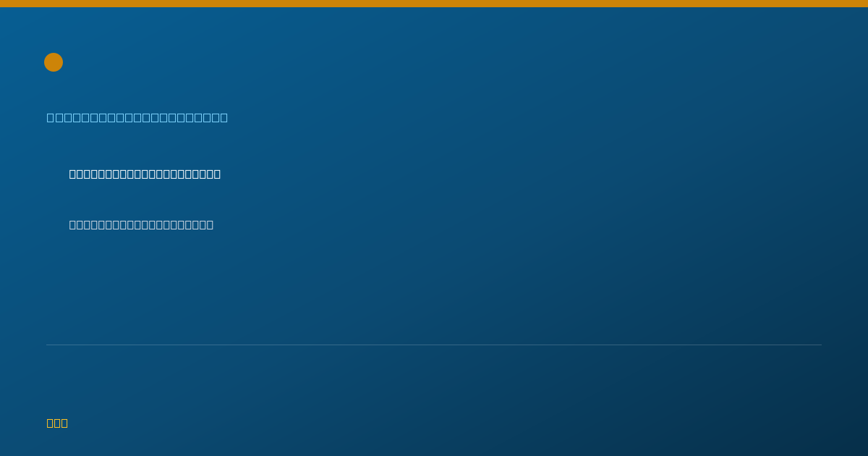Click the thin horizontal divider line

pos(434,345)
